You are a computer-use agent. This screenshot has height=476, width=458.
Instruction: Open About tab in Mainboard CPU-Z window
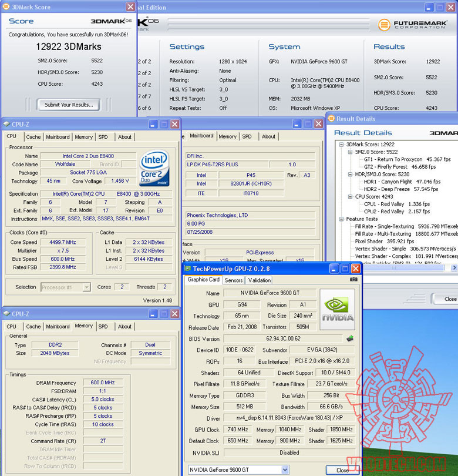tap(268, 136)
